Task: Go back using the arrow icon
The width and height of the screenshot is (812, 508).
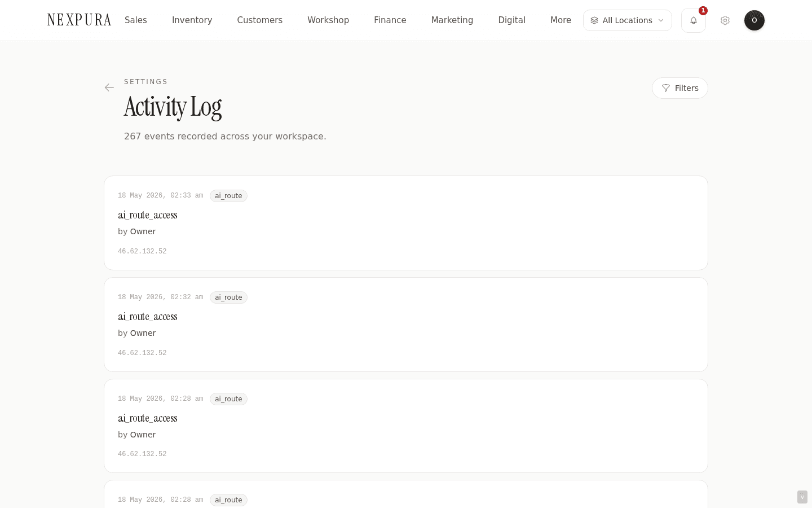Action: click(109, 87)
